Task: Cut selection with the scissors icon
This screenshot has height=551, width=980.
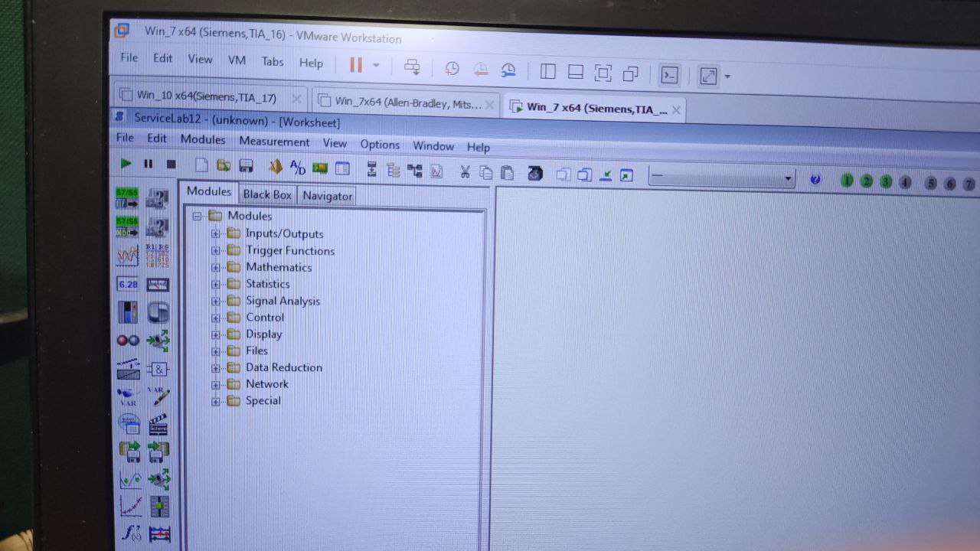Action: (464, 171)
